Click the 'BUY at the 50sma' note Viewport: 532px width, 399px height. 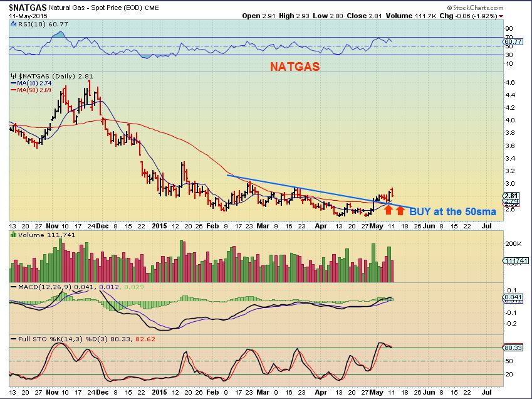click(x=452, y=211)
